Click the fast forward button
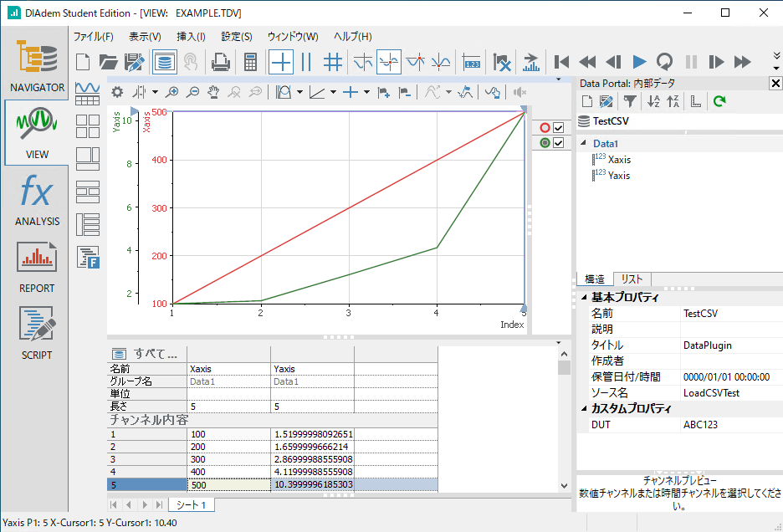783x532 pixels. pos(743,62)
